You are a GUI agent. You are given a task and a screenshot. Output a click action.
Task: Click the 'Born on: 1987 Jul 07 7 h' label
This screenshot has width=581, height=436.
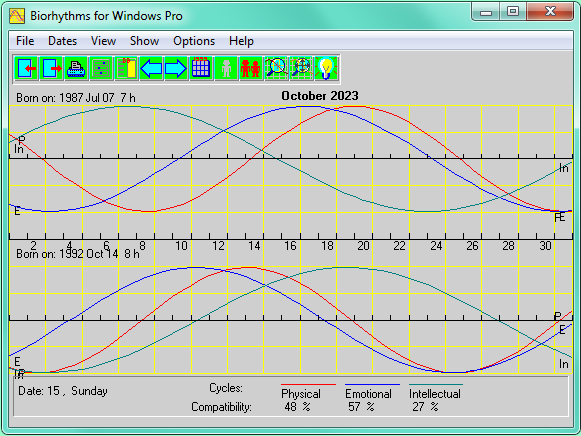[76, 98]
